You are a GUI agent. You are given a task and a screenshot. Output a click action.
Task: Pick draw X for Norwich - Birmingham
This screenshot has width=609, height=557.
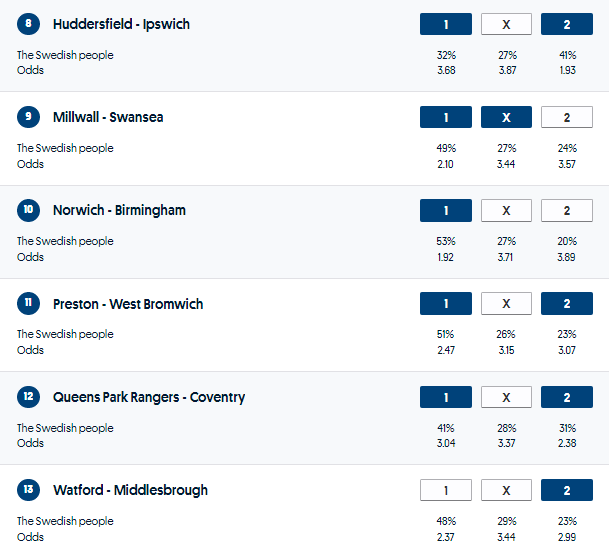tap(506, 210)
